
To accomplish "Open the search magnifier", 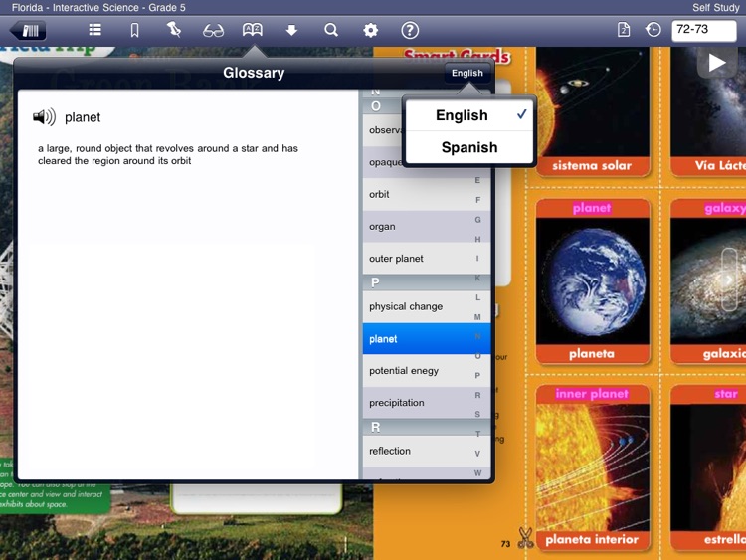I will [331, 31].
